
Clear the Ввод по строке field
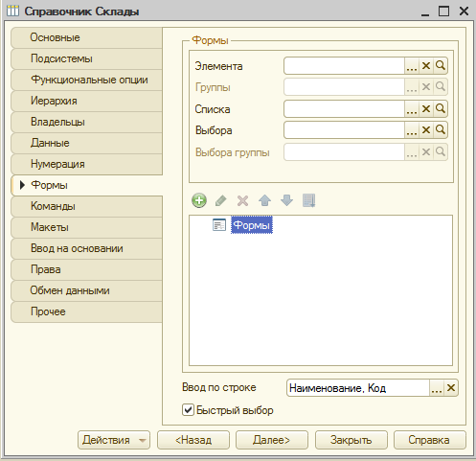click(x=451, y=388)
